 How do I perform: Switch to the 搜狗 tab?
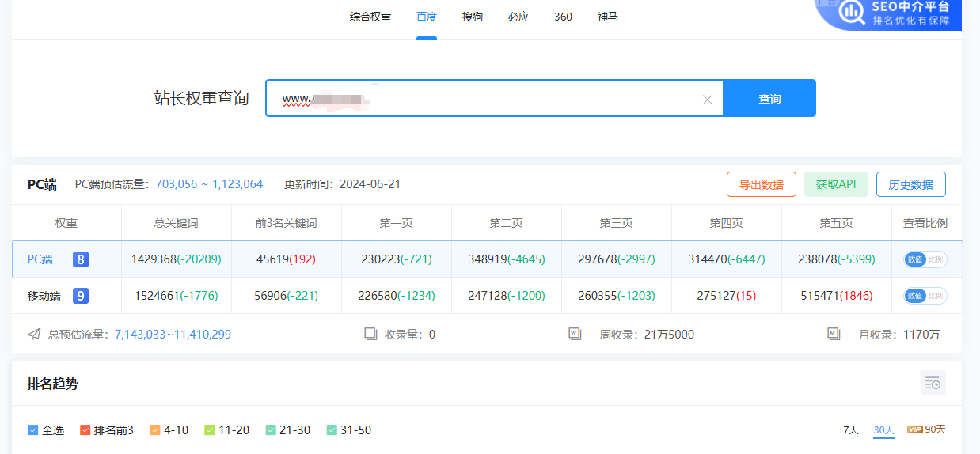point(473,17)
